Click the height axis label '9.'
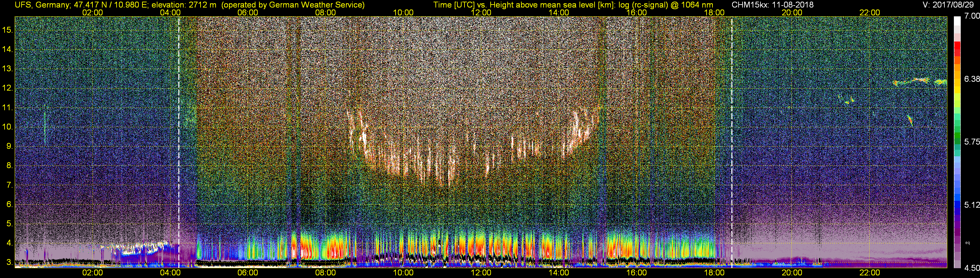Viewport: 980px width, 278px height. click(9, 146)
